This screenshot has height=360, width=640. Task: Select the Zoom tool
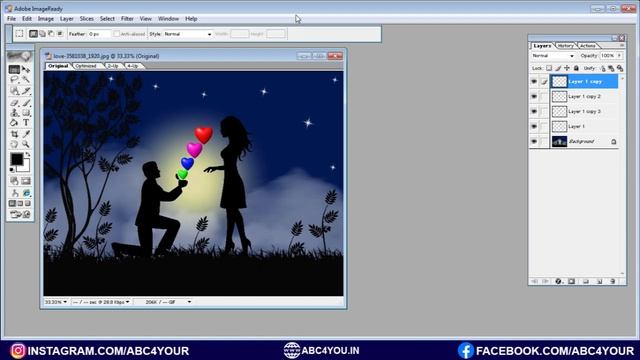pyautogui.click(x=26, y=144)
